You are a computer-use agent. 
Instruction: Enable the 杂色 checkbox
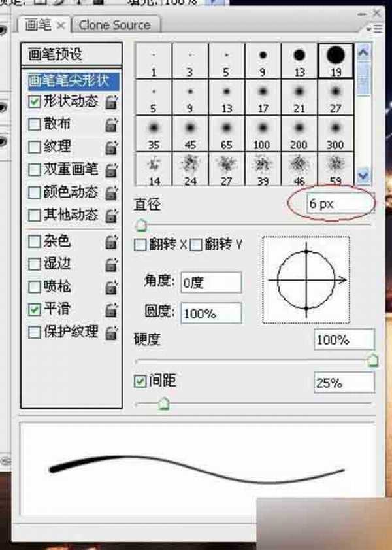tap(35, 242)
